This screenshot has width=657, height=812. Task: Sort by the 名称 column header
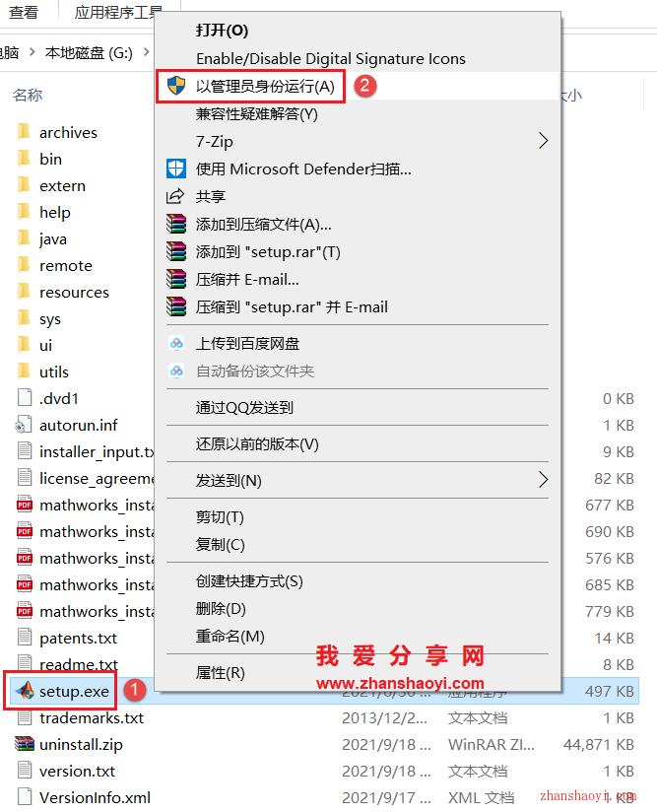pyautogui.click(x=28, y=95)
